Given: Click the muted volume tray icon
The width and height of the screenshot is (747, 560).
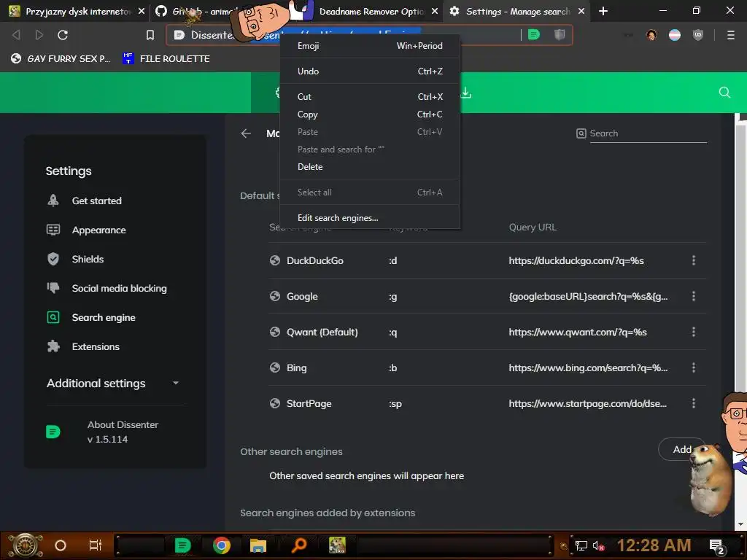Looking at the screenshot, I should click(x=598, y=545).
